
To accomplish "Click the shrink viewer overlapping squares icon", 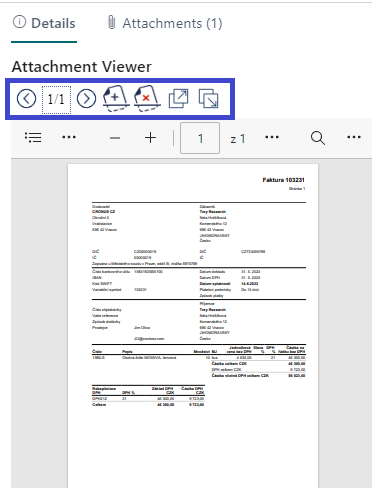I will coord(208,99).
